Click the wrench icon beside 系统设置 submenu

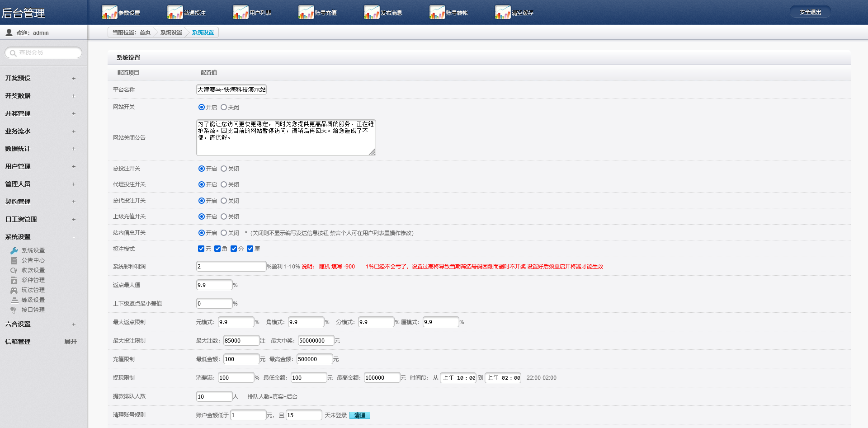pyautogui.click(x=14, y=250)
